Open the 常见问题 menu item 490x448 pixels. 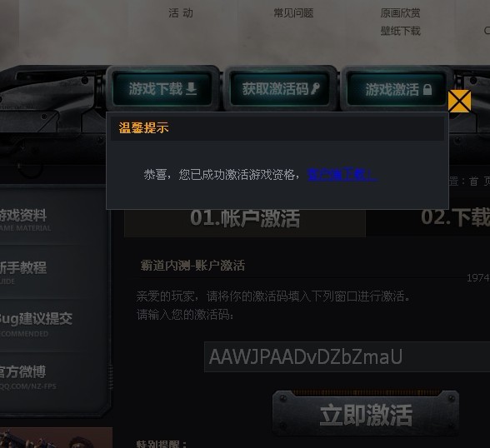(293, 12)
